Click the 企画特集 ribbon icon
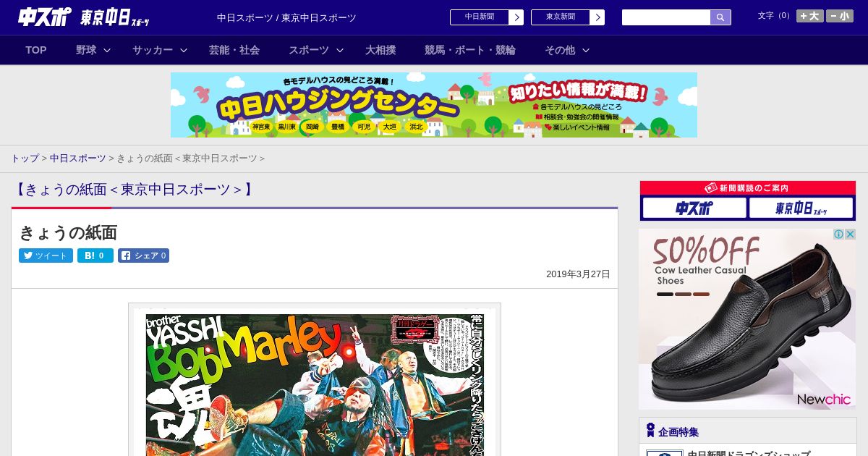 pyautogui.click(x=650, y=431)
